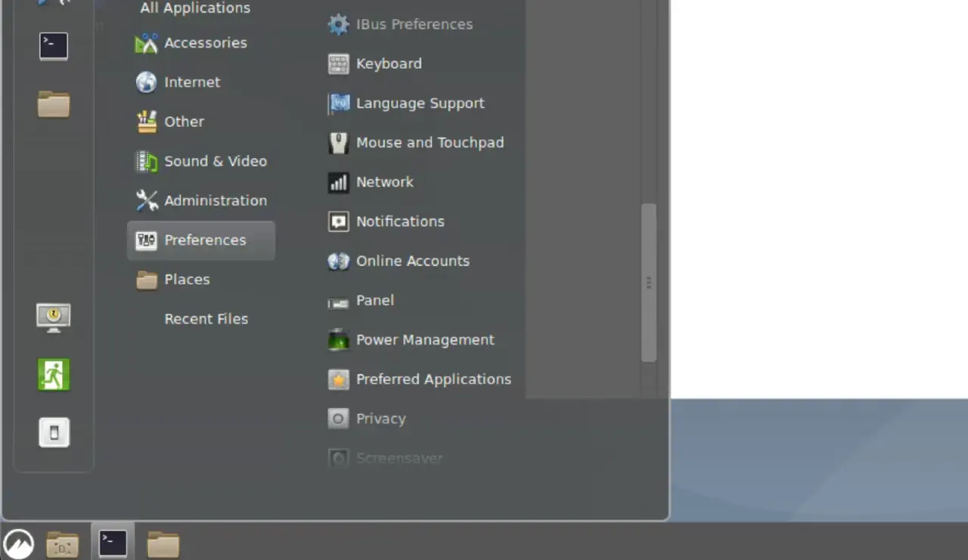
Task: Select the Administration category
Action: (215, 200)
